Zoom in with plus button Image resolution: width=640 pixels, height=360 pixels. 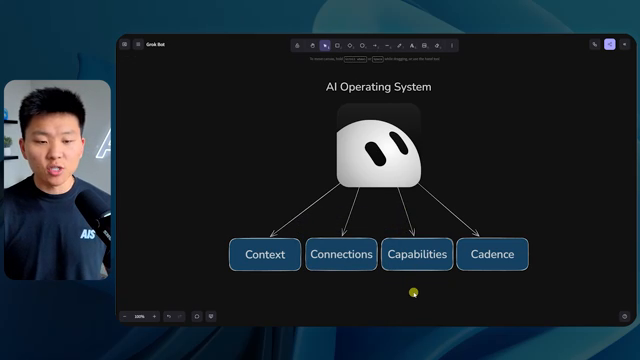click(x=154, y=316)
